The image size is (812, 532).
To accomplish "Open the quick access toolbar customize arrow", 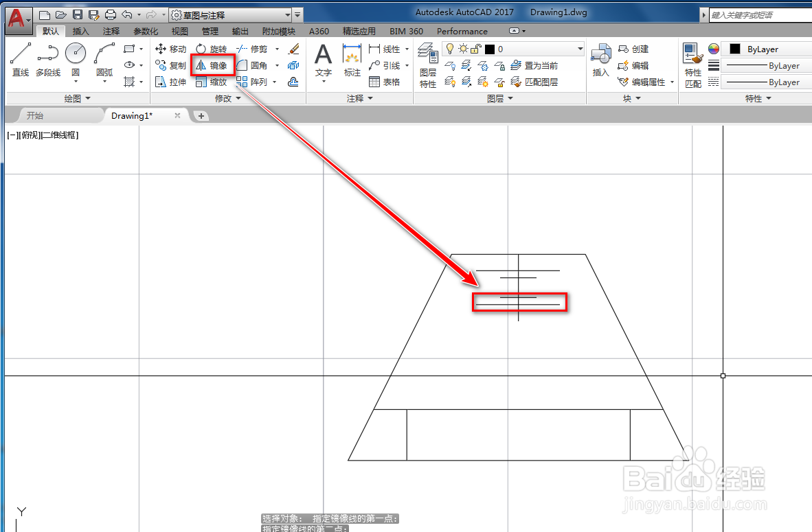I will click(297, 15).
